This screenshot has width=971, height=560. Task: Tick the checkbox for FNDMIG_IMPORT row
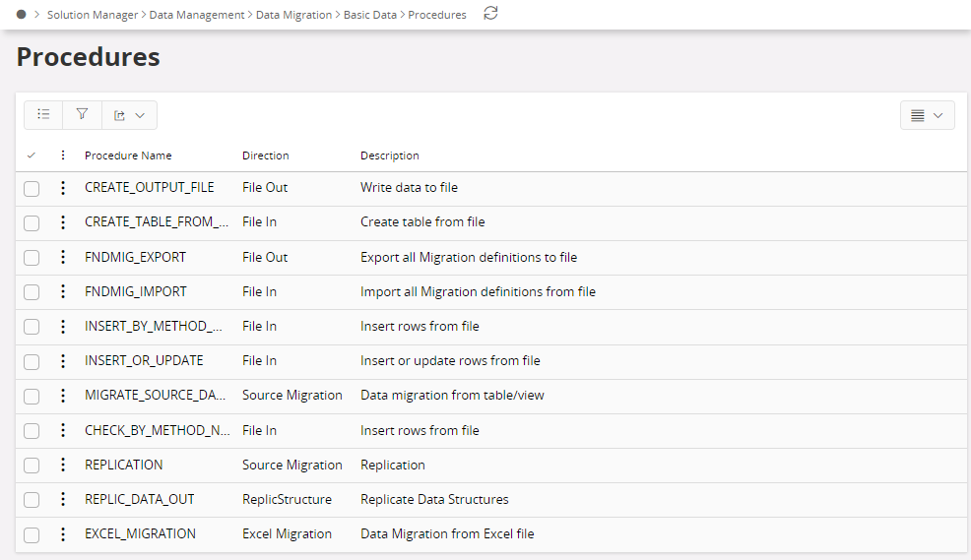(x=32, y=292)
